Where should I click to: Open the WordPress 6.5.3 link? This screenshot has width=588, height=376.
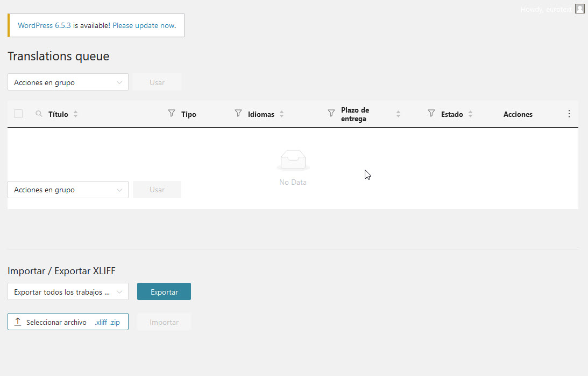45,25
